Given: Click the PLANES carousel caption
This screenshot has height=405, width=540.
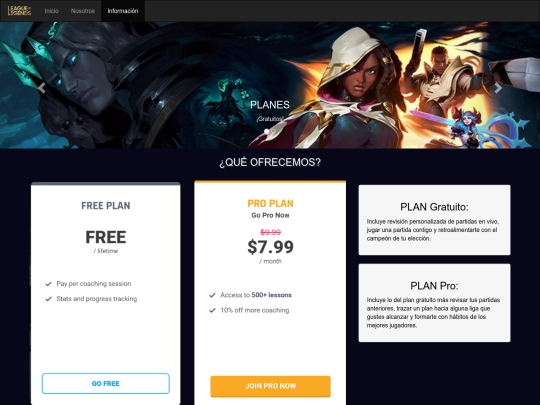Looking at the screenshot, I should pos(270,105).
